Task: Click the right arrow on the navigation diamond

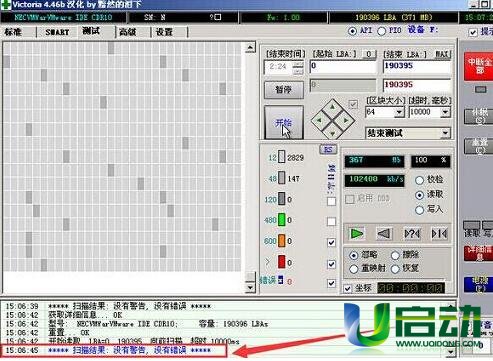Action: pyautogui.click(x=346, y=120)
